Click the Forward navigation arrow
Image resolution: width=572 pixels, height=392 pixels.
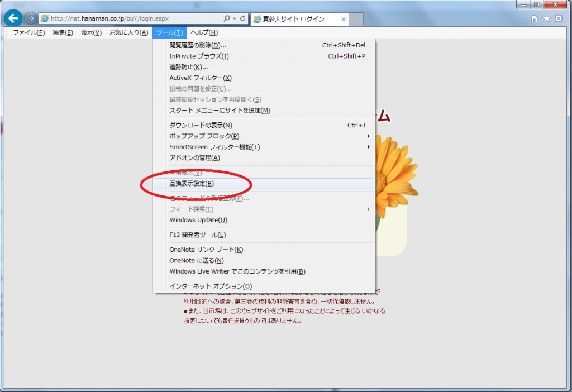pyautogui.click(x=30, y=18)
